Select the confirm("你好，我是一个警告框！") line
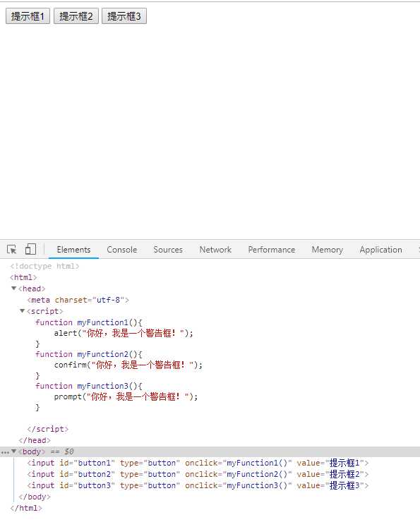This screenshot has width=420, height=522. 128,365
